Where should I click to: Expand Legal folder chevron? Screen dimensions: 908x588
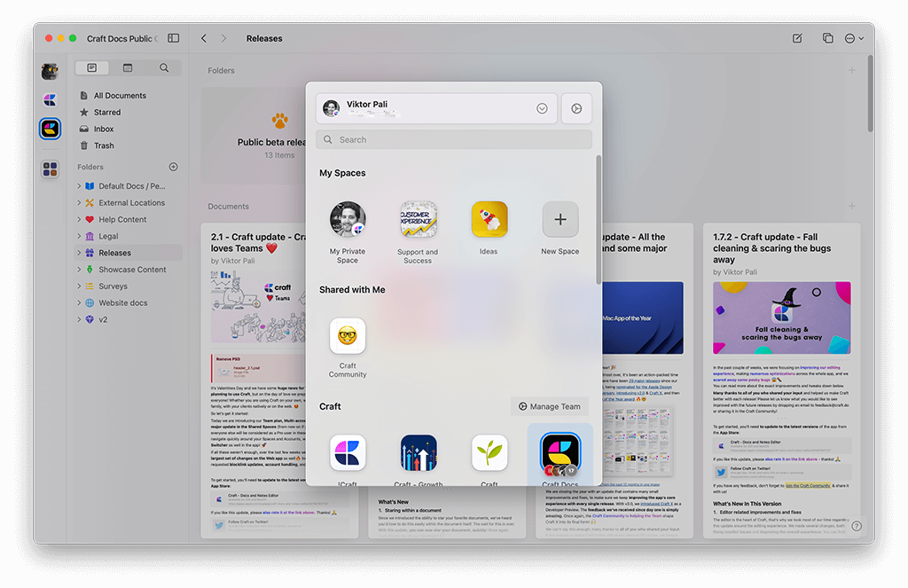click(x=79, y=237)
